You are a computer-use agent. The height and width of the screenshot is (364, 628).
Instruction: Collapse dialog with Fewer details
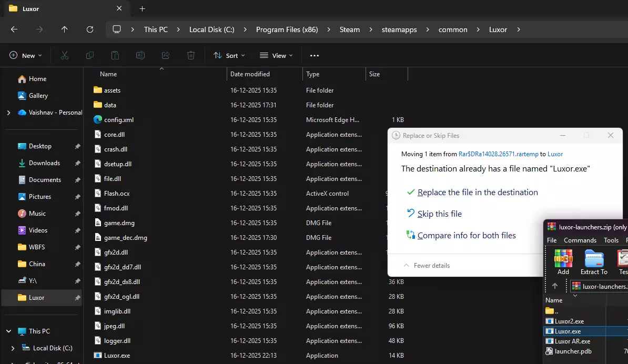427,266
